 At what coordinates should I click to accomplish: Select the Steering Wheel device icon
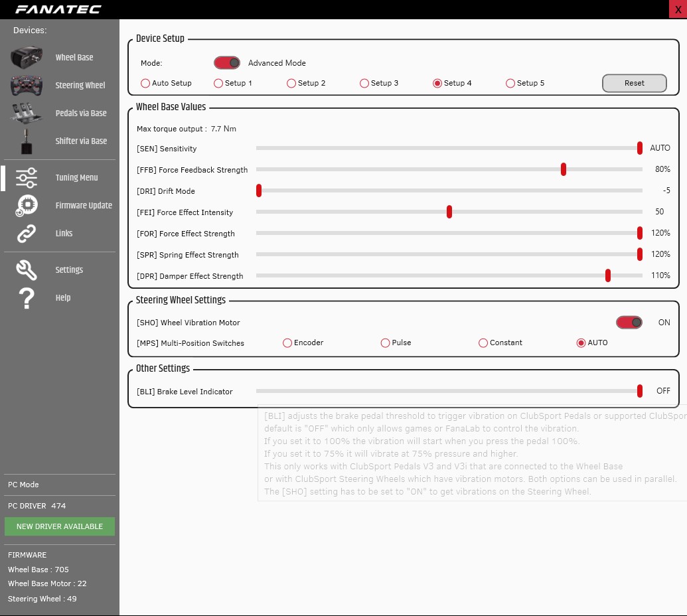[x=27, y=86]
